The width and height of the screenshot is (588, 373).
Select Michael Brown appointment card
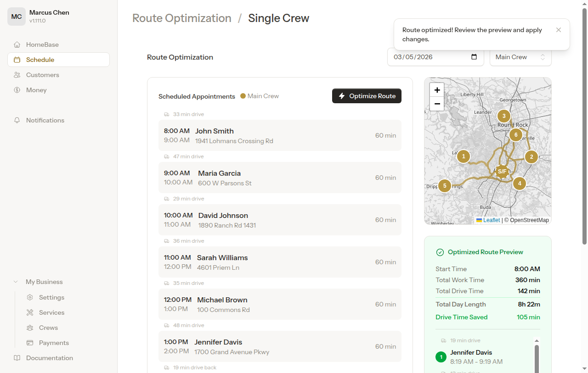point(280,304)
